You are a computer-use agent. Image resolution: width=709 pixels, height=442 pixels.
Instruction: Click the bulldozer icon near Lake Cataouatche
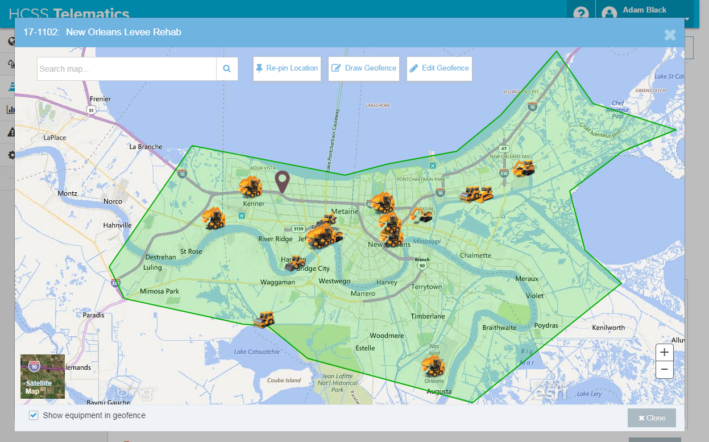tap(264, 320)
